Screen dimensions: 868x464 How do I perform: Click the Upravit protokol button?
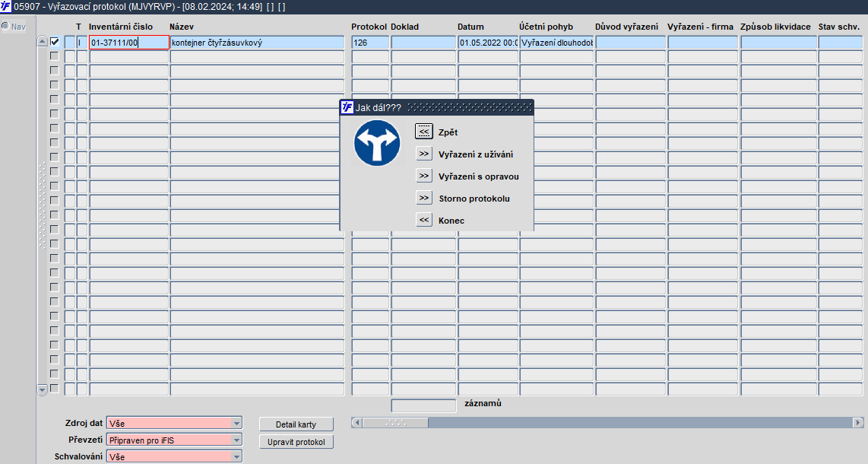(x=296, y=442)
